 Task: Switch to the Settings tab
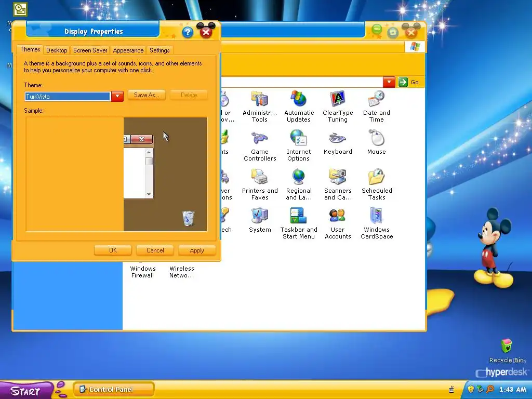click(x=159, y=50)
